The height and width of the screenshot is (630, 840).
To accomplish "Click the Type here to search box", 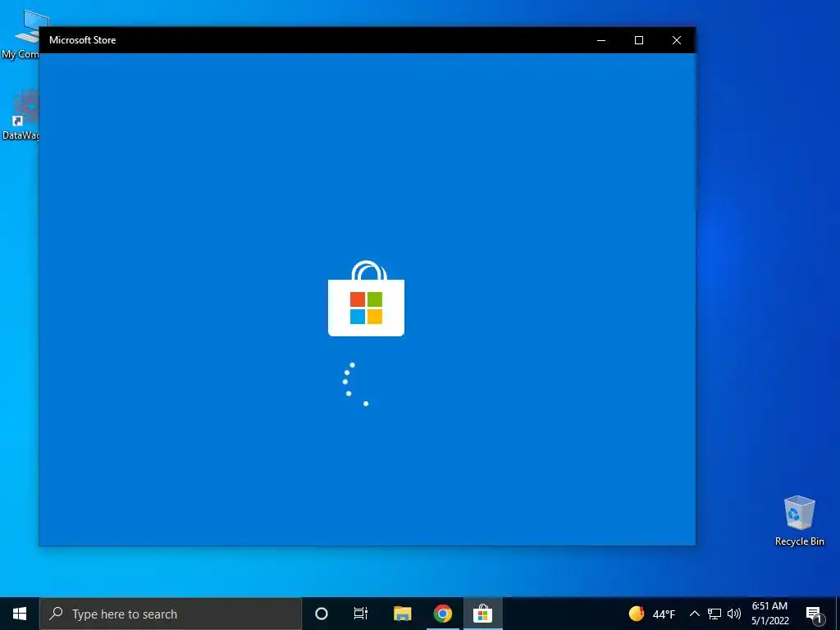I will (x=171, y=614).
